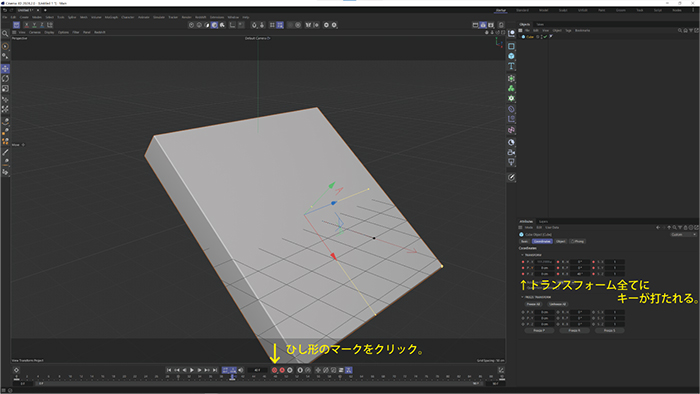Click the keyframe diamond at timeline left
The width and height of the screenshot is (700, 394).
[x=16, y=370]
